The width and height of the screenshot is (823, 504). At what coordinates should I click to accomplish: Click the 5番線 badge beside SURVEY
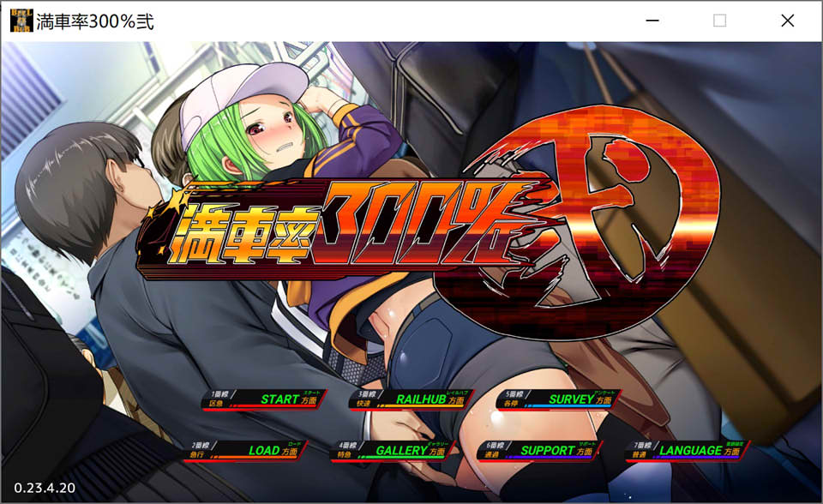[514, 398]
